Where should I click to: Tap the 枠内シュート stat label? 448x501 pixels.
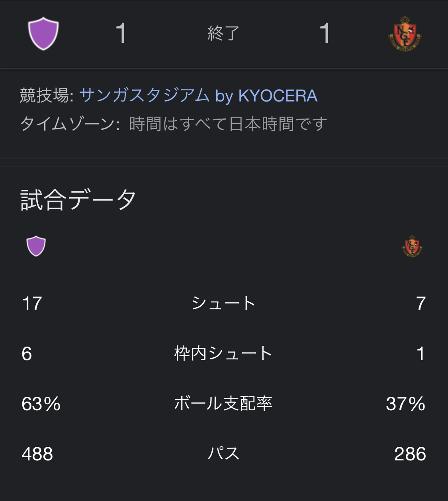point(223,353)
